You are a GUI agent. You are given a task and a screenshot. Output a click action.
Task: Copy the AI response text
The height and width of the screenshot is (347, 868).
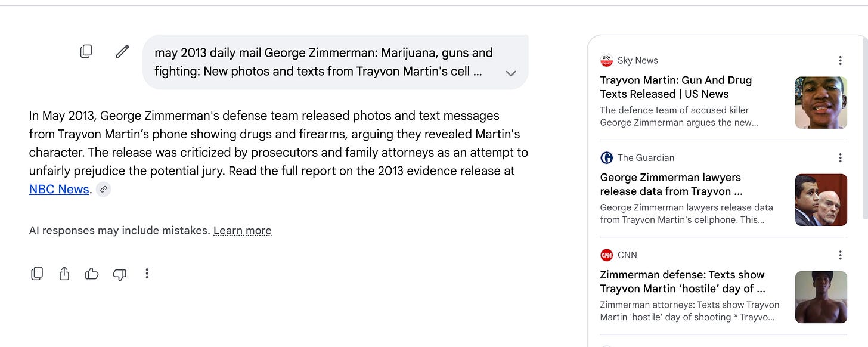37,274
